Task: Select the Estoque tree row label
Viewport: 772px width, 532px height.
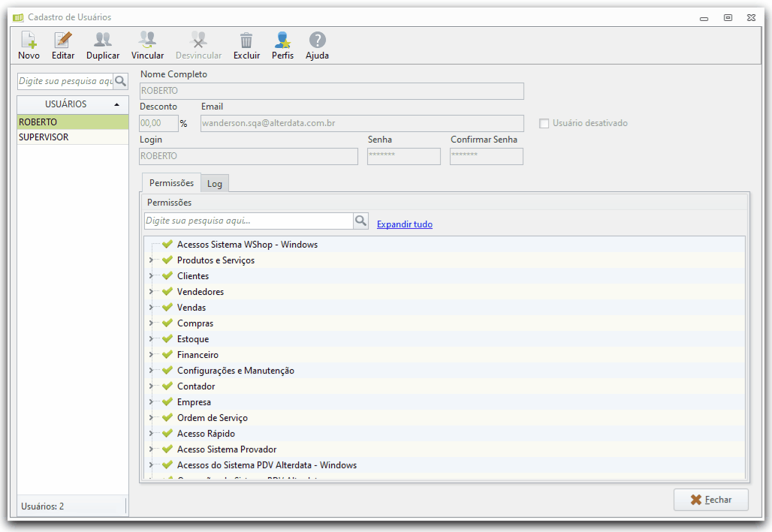Action: [193, 339]
